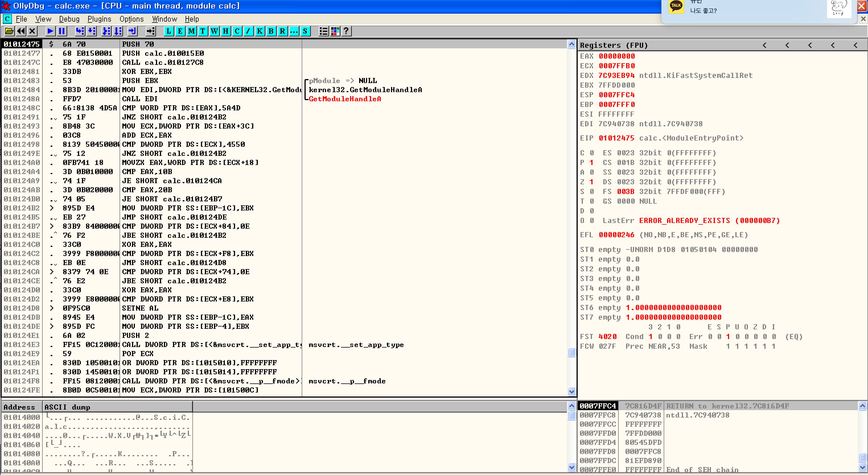This screenshot has height=475, width=868.
Task: Show Call stack window (K)
Action: pyautogui.click(x=260, y=31)
